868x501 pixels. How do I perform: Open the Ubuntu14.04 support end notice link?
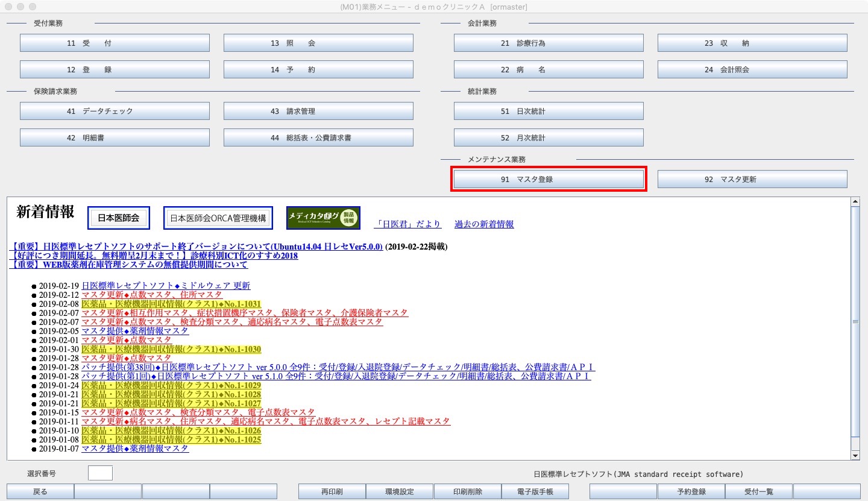(197, 247)
